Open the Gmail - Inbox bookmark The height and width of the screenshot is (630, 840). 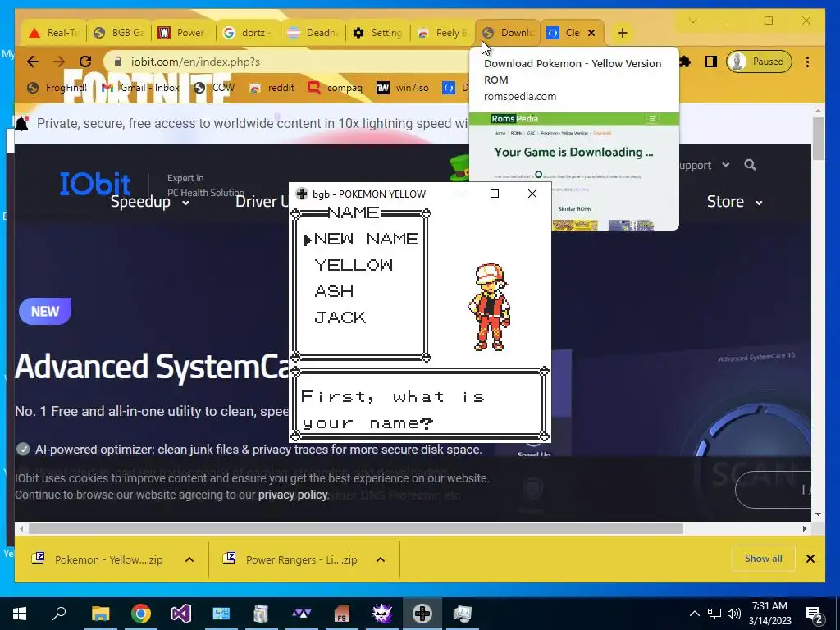coord(140,87)
